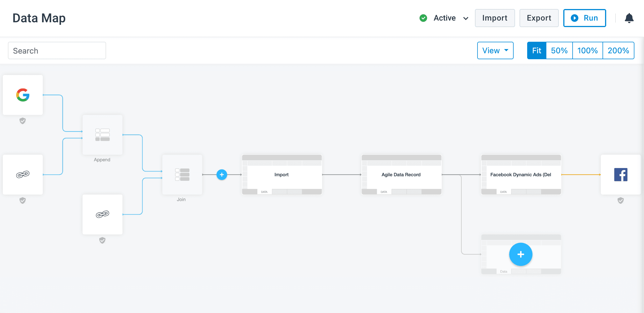The image size is (644, 313).
Task: Click small plus button after Join
Action: click(x=222, y=175)
